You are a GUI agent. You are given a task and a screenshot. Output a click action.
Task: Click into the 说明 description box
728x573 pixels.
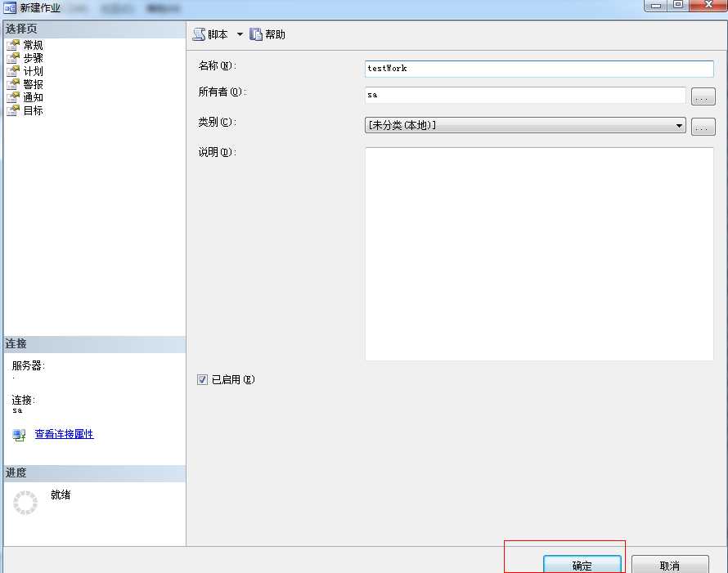pos(539,253)
